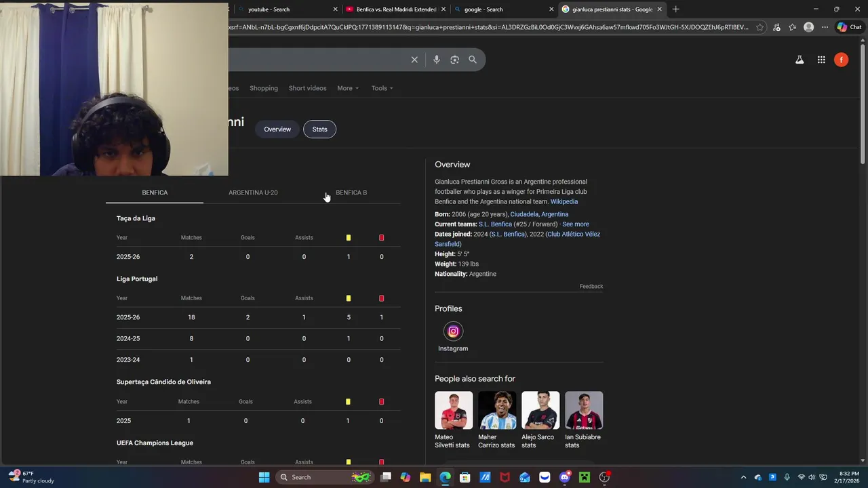868x488 pixels.
Task: Expand the More search filters dropdown
Action: pyautogui.click(x=348, y=88)
